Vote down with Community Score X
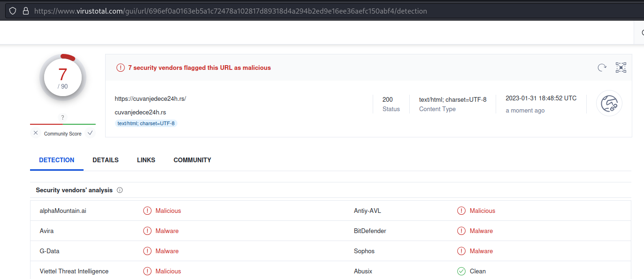 pos(36,133)
